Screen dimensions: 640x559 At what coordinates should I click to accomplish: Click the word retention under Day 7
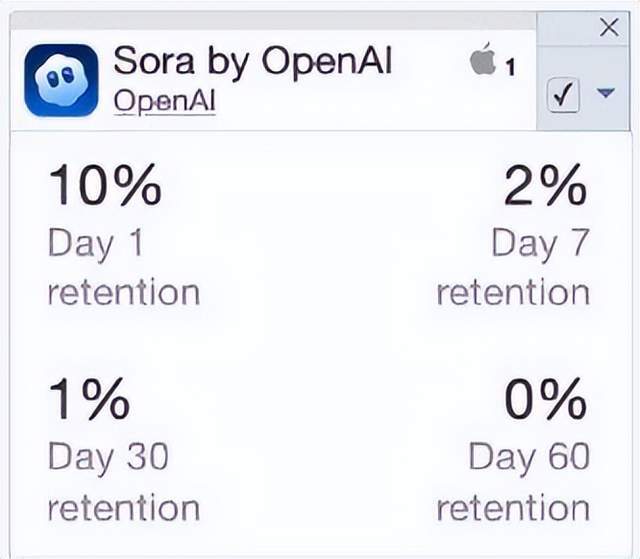(513, 293)
